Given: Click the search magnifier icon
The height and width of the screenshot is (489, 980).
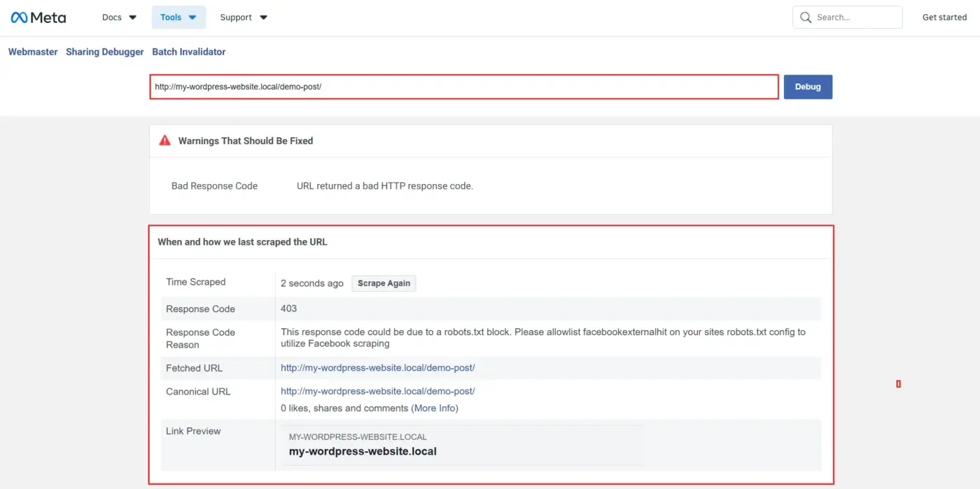Looking at the screenshot, I should (806, 17).
